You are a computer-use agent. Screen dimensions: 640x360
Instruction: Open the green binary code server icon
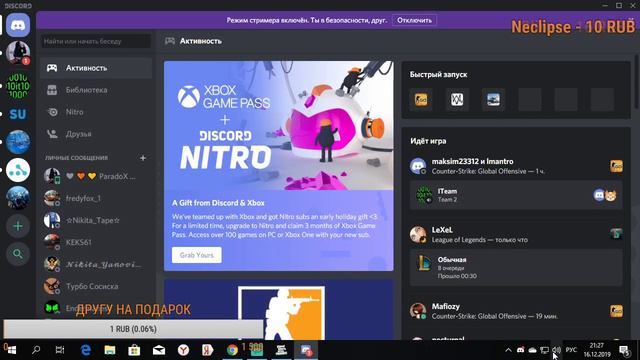pos(18,86)
